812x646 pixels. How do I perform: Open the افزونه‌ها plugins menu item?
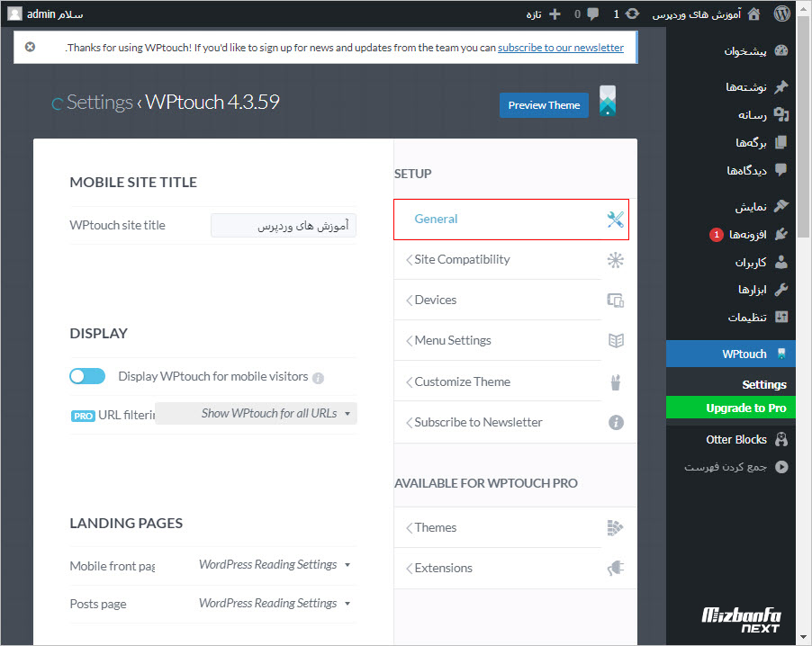tap(731, 234)
